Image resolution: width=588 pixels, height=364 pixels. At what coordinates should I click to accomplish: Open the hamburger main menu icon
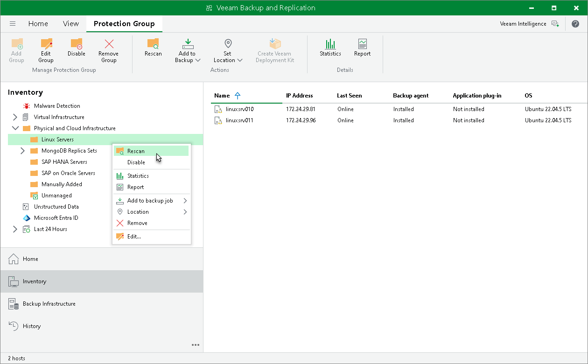[x=13, y=24]
